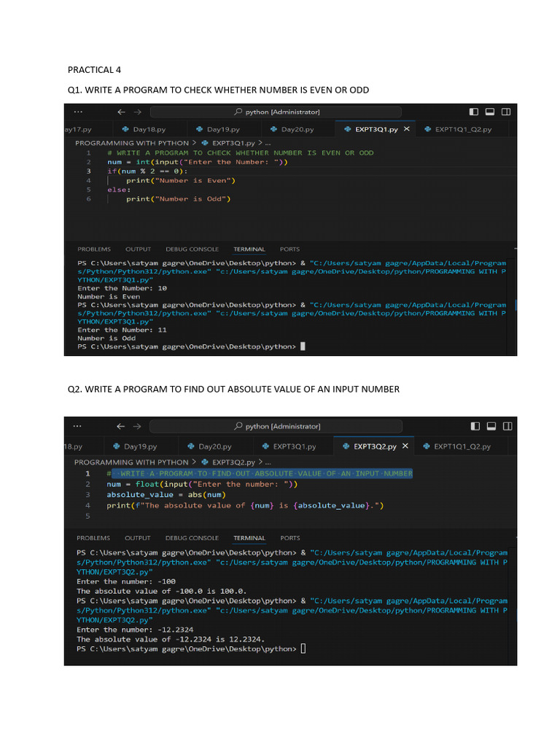This screenshot has width=560, height=747.
Task: Toggle the bottom panel in the lower VS Code window
Action: (490, 426)
